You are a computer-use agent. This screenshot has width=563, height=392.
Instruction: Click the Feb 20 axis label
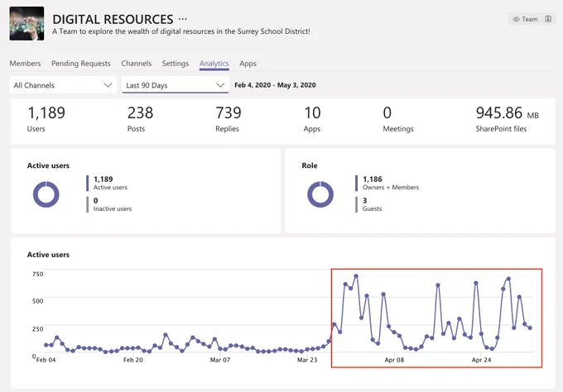point(133,360)
